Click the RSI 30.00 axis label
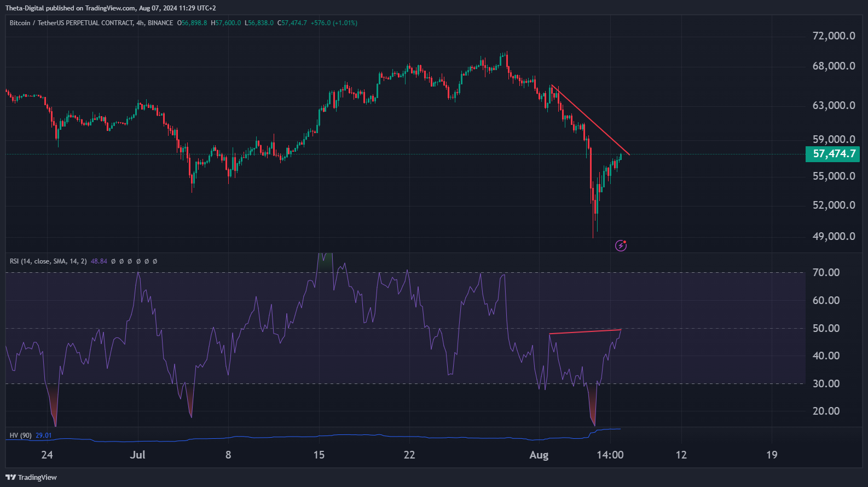868x487 pixels. click(x=826, y=383)
